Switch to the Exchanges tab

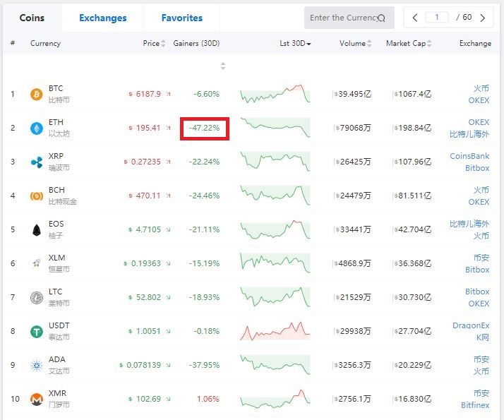point(103,18)
